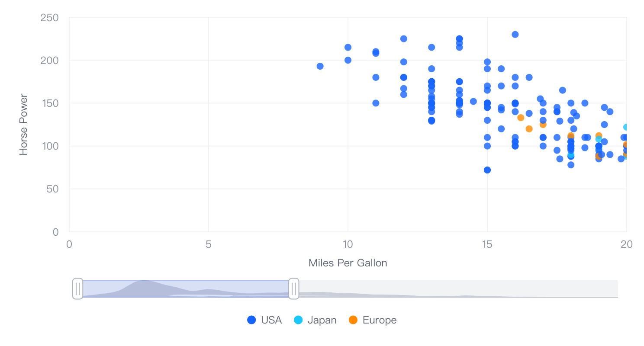Click the left range slider handle
644x346 pixels.
tap(77, 289)
